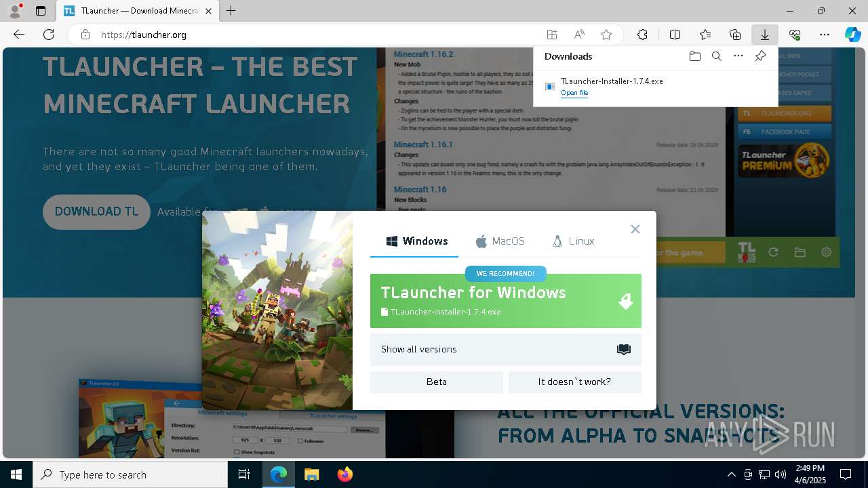Image resolution: width=868 pixels, height=488 pixels.
Task: Click the launcher folder icon
Action: point(800,252)
